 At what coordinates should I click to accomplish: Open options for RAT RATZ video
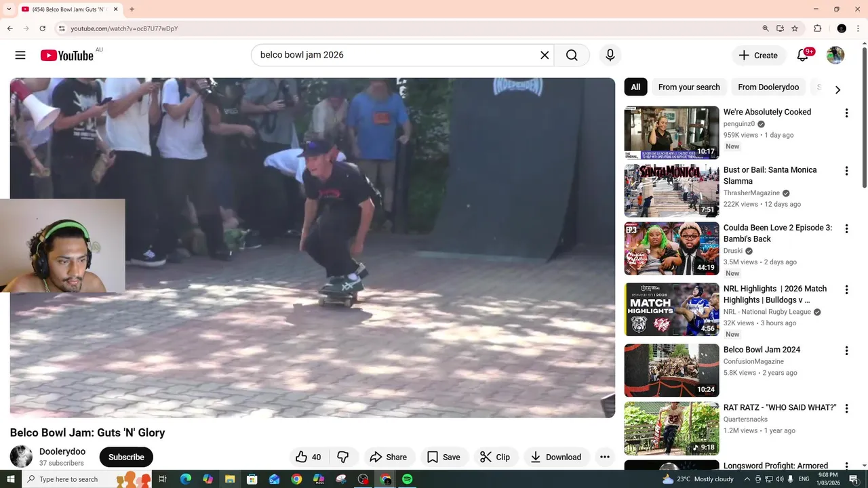pyautogui.click(x=846, y=409)
